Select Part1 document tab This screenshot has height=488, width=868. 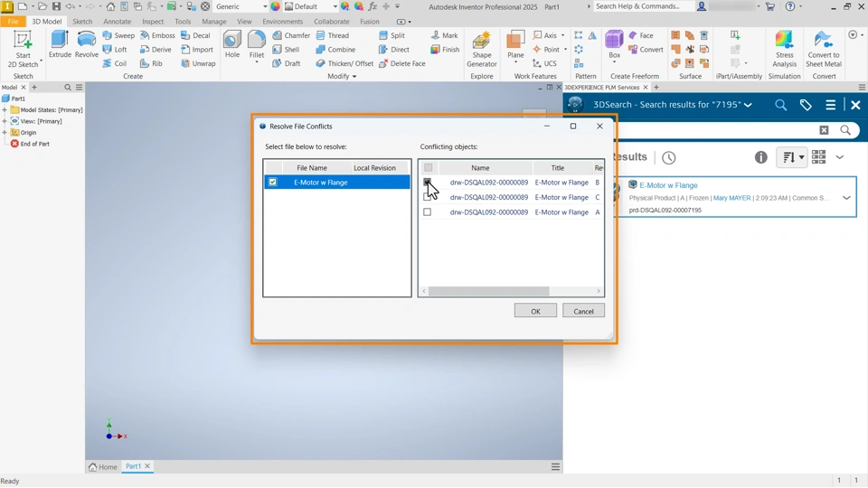tap(137, 466)
